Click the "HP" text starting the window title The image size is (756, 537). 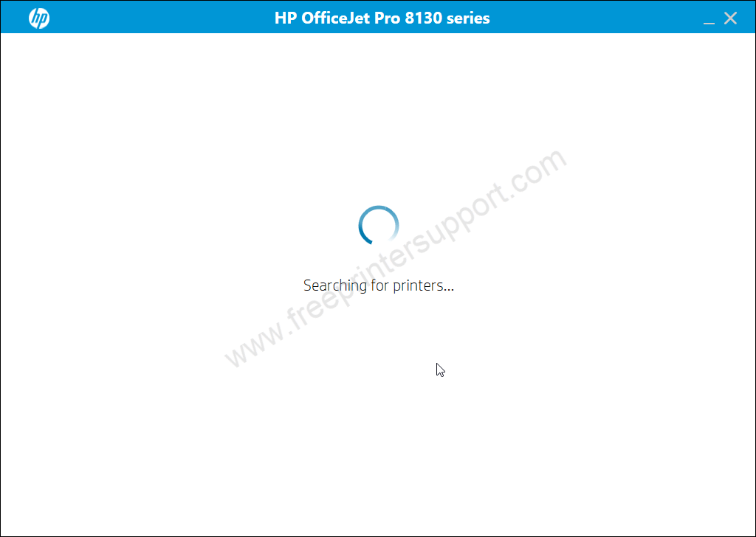click(286, 18)
